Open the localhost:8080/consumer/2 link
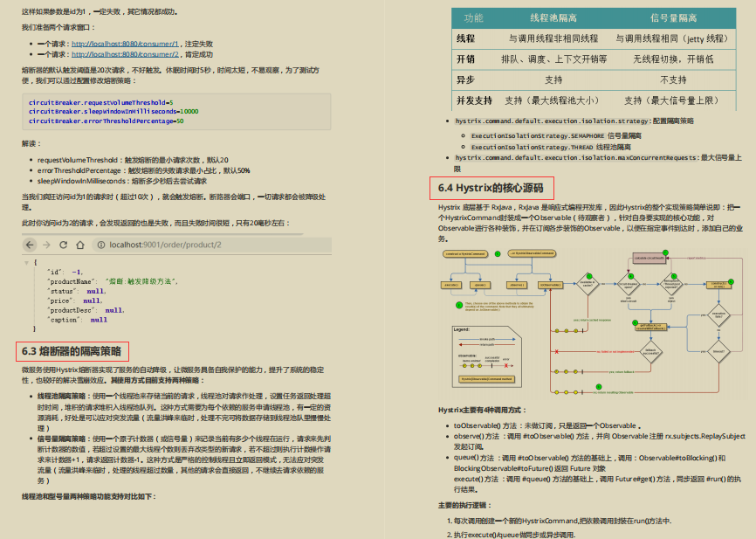 coord(125,54)
